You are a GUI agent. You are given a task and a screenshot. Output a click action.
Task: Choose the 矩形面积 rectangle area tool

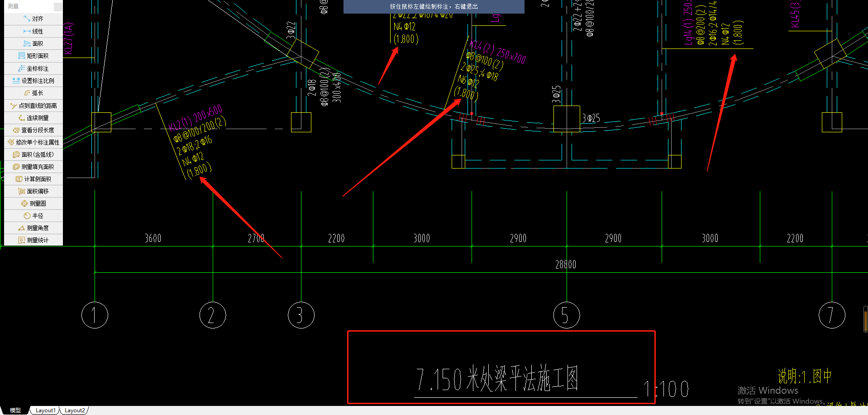pos(33,56)
